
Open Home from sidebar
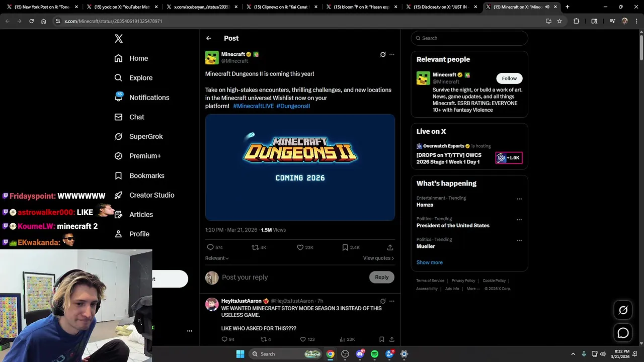pyautogui.click(x=131, y=58)
